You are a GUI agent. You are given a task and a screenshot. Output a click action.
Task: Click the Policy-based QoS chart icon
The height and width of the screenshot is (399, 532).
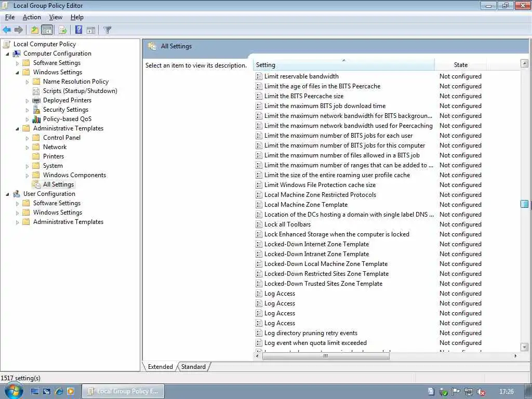(36, 119)
